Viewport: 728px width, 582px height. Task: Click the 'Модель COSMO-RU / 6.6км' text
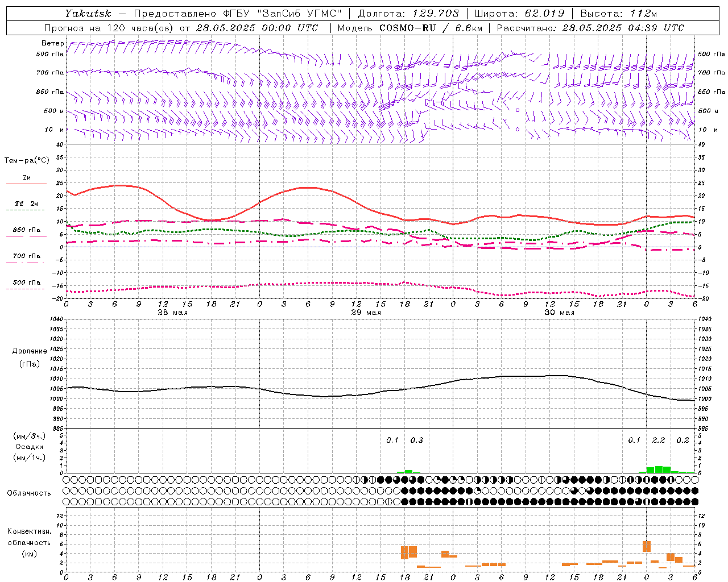tap(410, 28)
